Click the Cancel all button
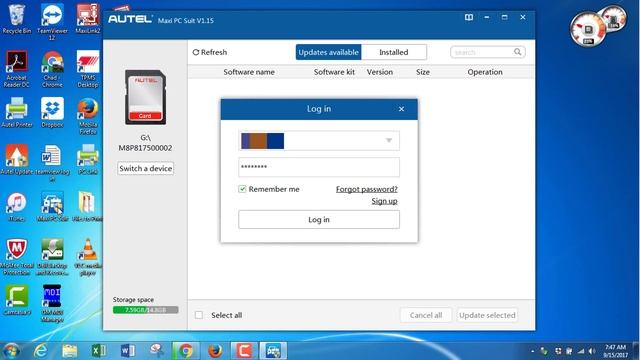This screenshot has width=640, height=360. pos(426,315)
